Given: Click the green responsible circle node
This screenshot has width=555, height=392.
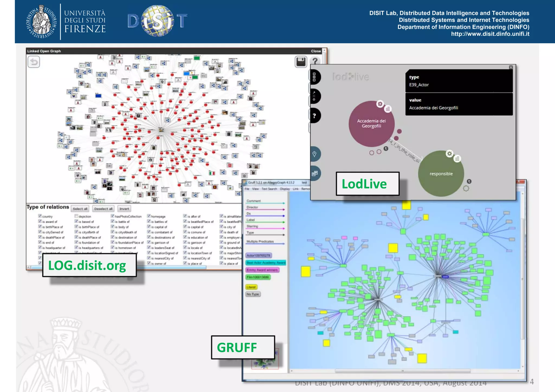Looking at the screenshot, I should (x=441, y=174).
